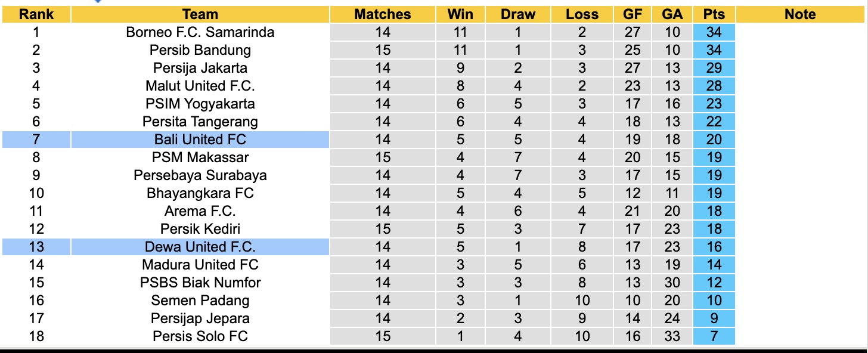The image size is (868, 353).
Task: Sort by the Matches column header
Action: click(383, 14)
